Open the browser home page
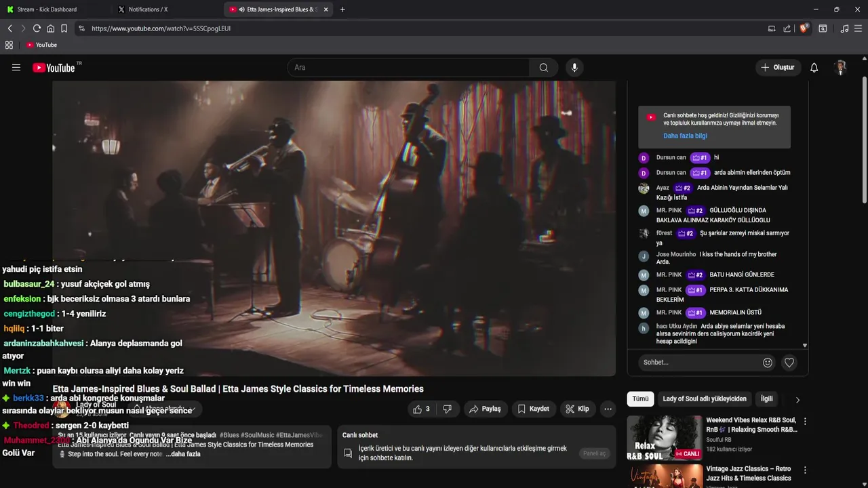The image size is (868, 488). (50, 28)
